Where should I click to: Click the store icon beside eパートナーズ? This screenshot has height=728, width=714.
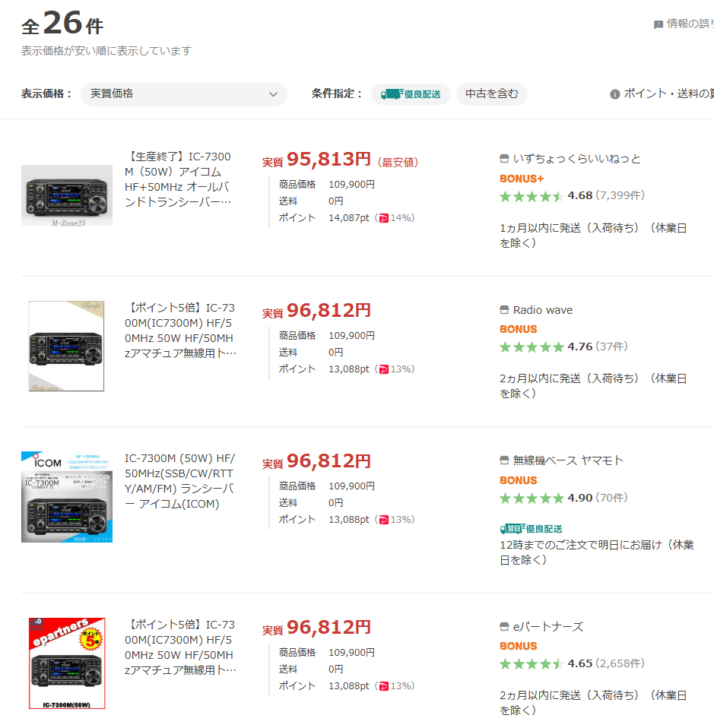pos(504,627)
